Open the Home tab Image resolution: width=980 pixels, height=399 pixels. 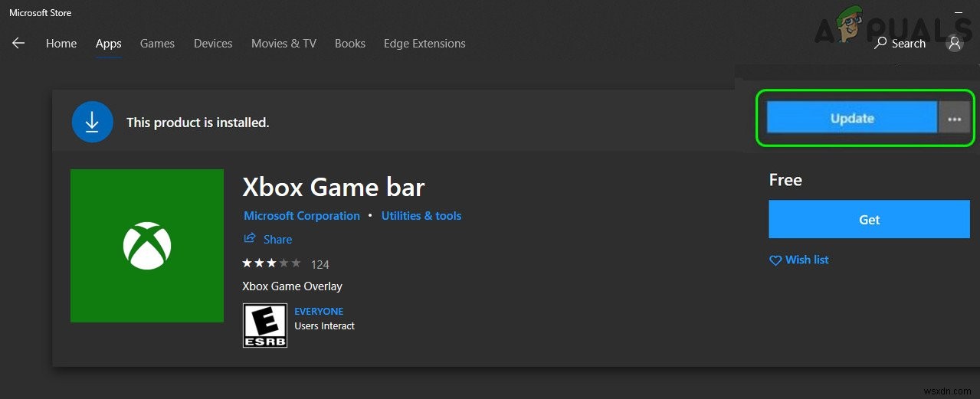(61, 44)
